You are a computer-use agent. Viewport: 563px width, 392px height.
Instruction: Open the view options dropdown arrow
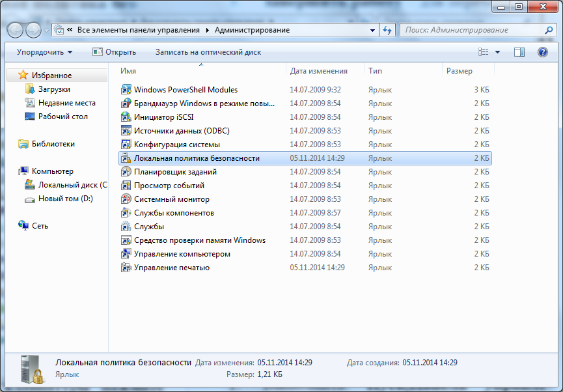[498, 52]
